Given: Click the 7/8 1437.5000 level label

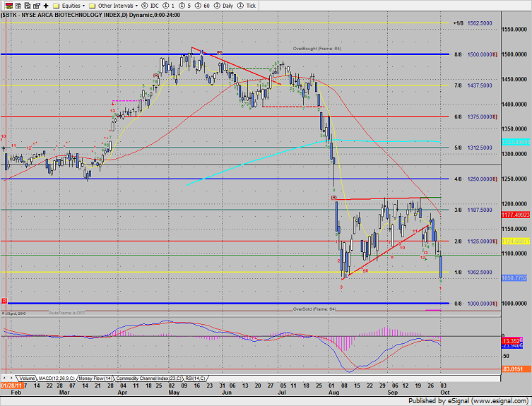Looking at the screenshot, I should (473, 85).
